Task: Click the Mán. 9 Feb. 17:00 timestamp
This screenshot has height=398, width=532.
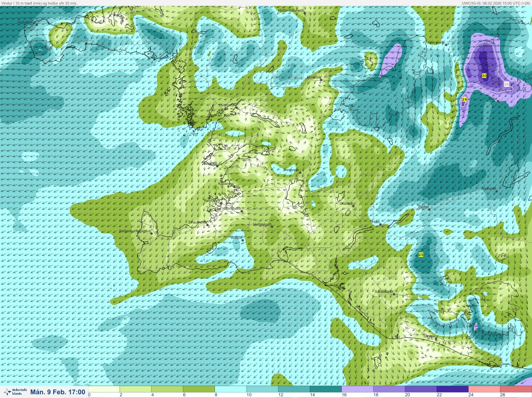Action: coord(58,392)
